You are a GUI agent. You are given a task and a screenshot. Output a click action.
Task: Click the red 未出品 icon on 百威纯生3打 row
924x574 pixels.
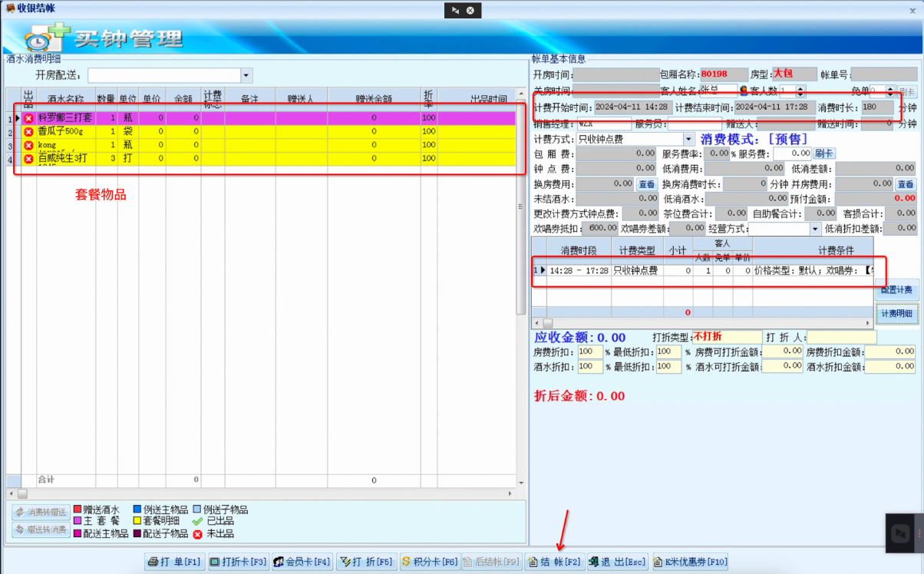click(28, 159)
